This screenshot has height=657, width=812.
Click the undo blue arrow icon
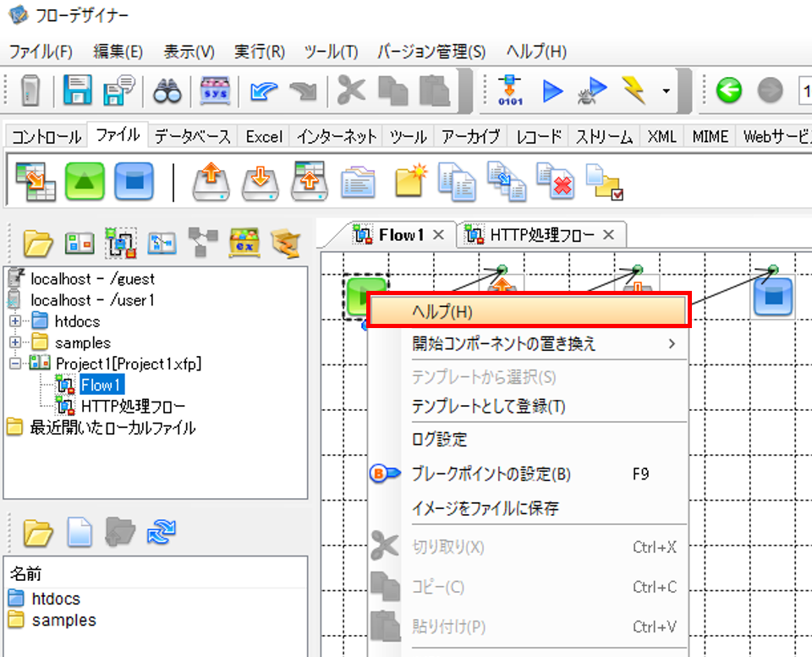pyautogui.click(x=264, y=91)
